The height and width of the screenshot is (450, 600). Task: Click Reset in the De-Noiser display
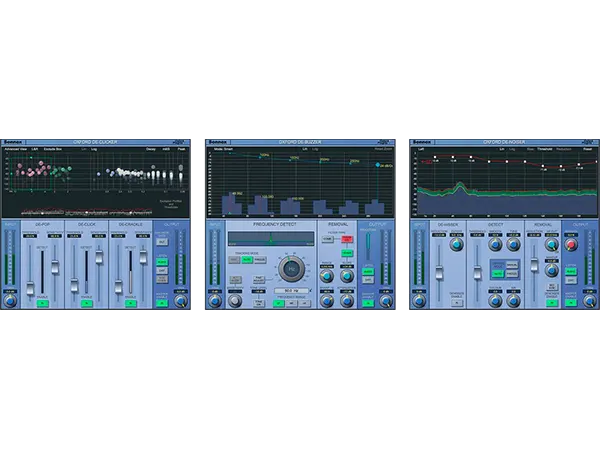587,149
